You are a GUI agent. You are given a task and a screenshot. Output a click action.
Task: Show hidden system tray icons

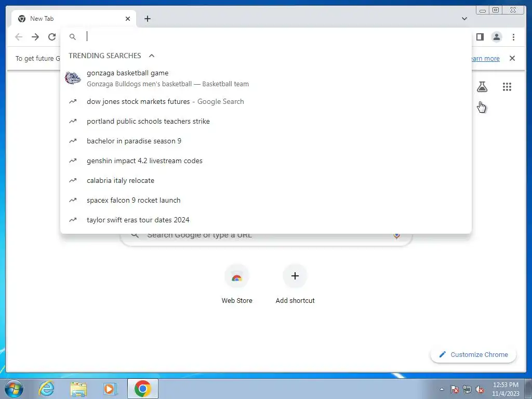(x=442, y=389)
